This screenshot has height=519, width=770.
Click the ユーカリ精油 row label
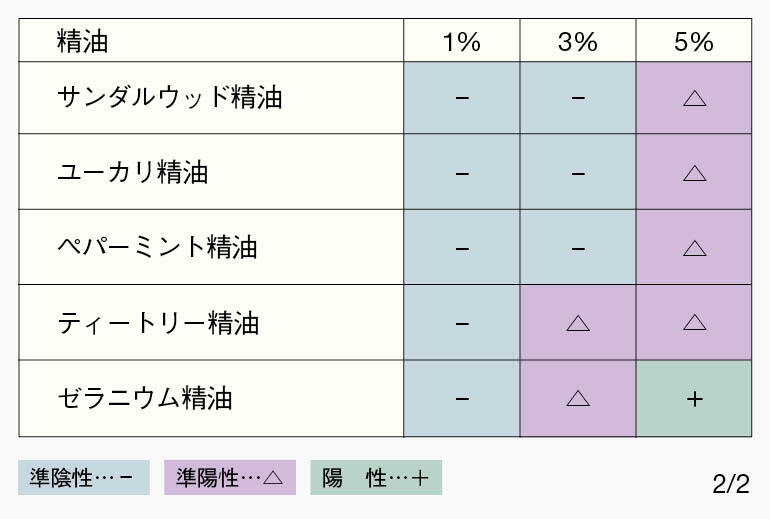coord(133,172)
